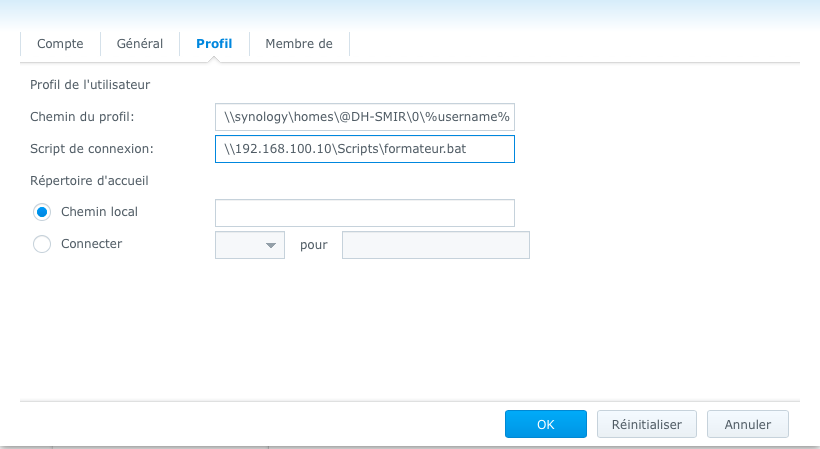
Task: Enable the Connecter radio option
Action: pos(42,244)
